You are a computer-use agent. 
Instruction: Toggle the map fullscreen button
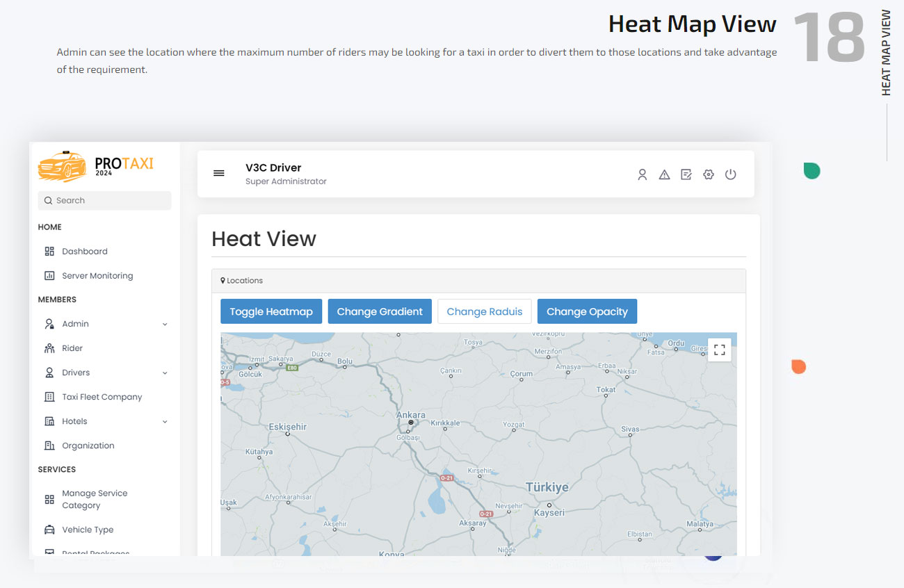720,350
